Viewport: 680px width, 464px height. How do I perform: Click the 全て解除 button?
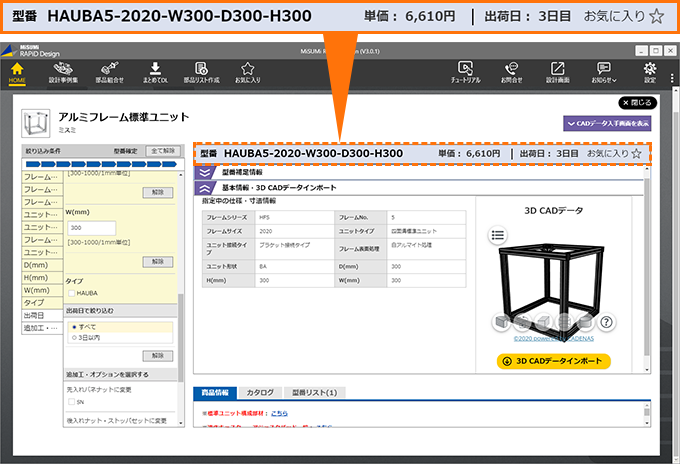[161, 150]
